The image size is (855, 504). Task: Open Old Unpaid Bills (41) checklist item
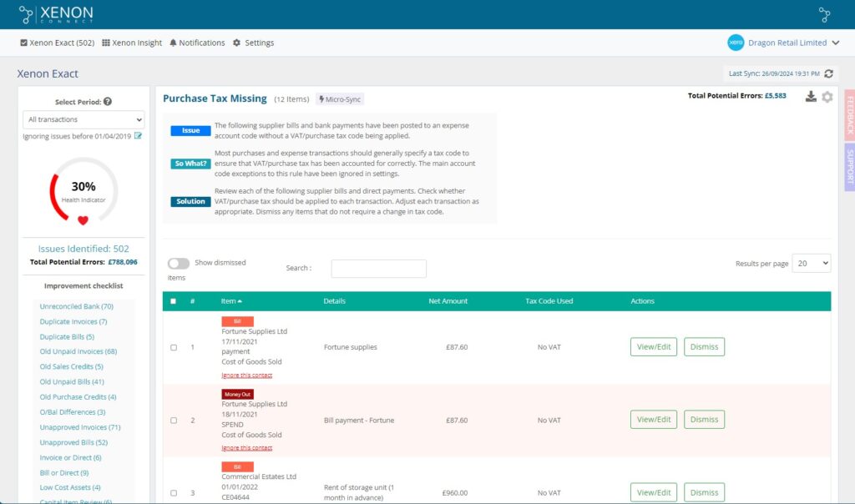pyautogui.click(x=72, y=382)
